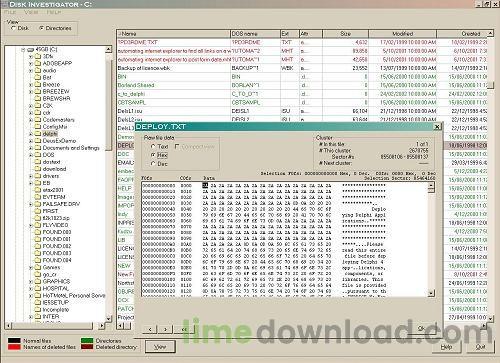This screenshot has width=500, height=363.
Task: Select the DOS folder in the tree
Action: [x=48, y=155]
